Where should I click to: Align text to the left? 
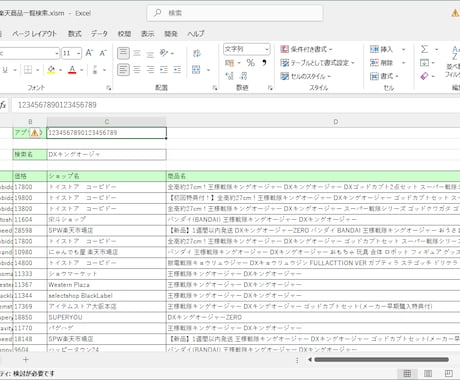123,70
